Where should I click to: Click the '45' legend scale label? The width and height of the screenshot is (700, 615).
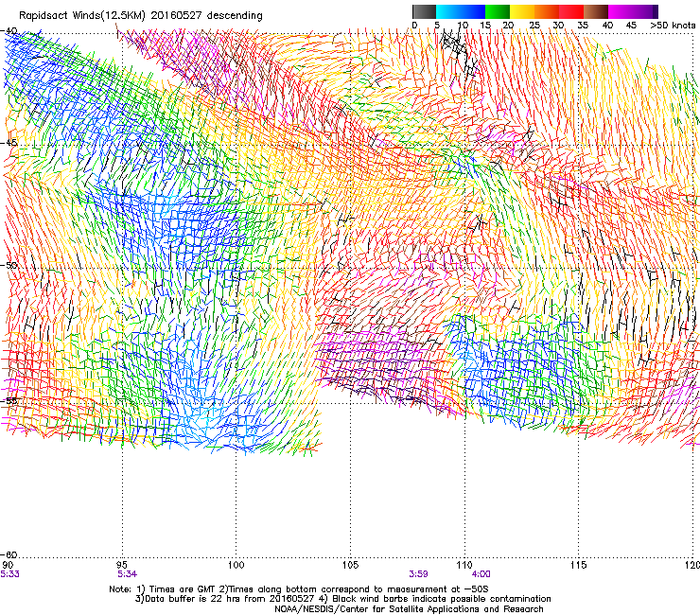pyautogui.click(x=631, y=26)
